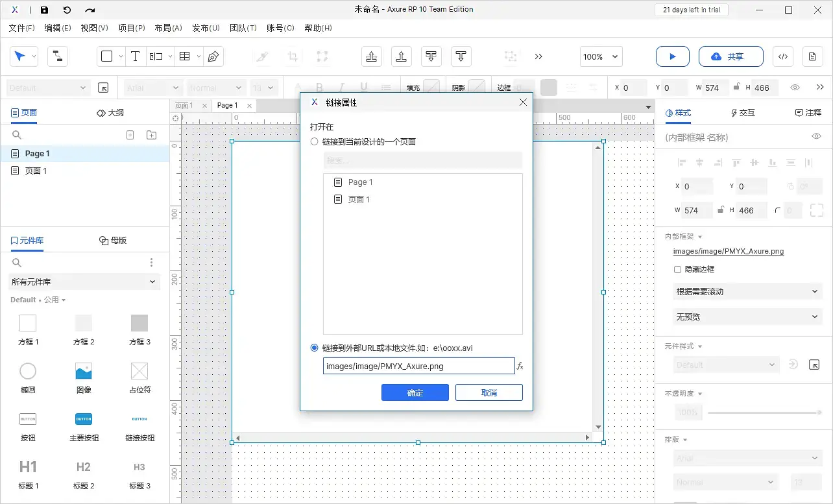This screenshot has height=504, width=833.
Task: Select the 链接到当前设计的一个页面 radio option
Action: (x=314, y=141)
